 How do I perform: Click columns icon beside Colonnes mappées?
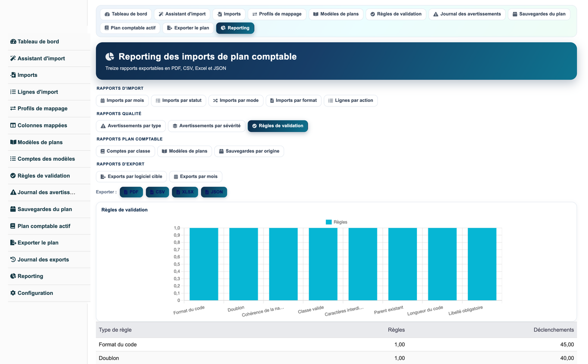click(13, 125)
